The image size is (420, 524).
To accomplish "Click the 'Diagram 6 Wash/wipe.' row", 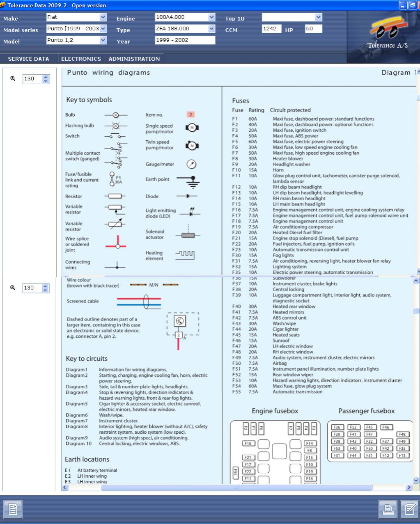I will pyautogui.click(x=95, y=415).
